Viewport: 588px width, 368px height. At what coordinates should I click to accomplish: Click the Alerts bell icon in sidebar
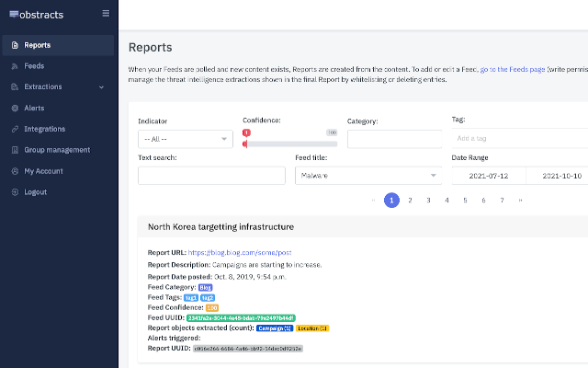point(14,109)
